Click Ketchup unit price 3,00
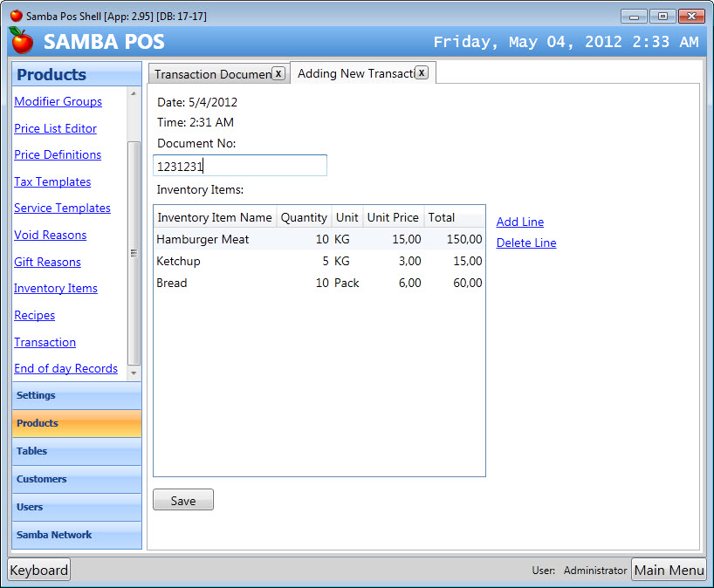714x588 pixels. click(410, 261)
